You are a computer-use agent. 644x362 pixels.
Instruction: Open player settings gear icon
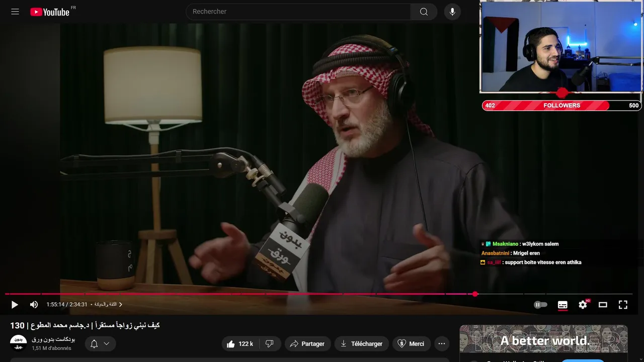coord(583,305)
